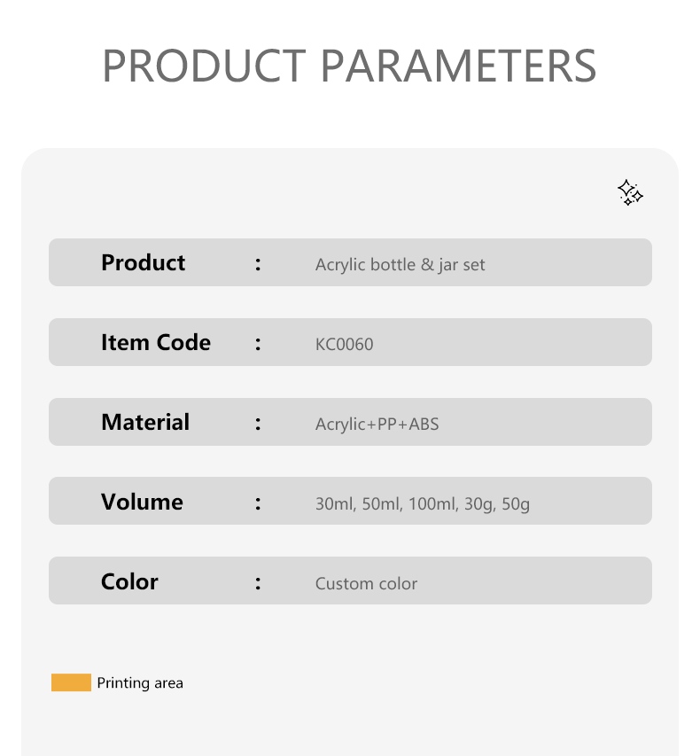This screenshot has height=756, width=700.
Task: Click the colon in the Material row
Action: (258, 424)
